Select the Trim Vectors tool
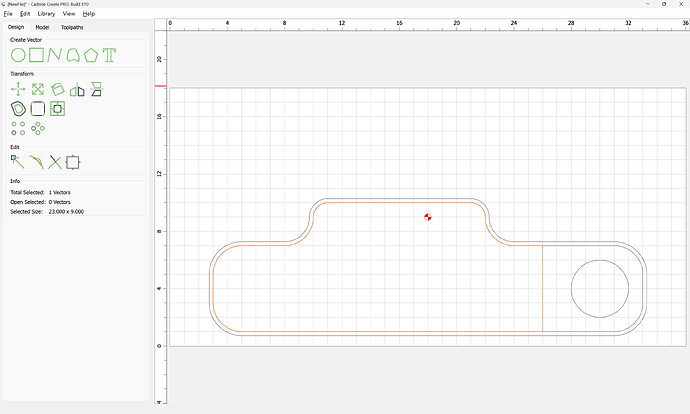 (x=55, y=162)
